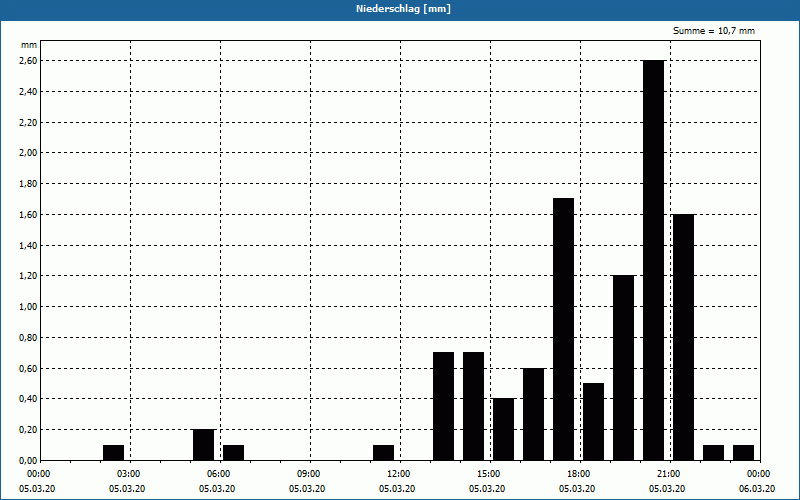This screenshot has width=800, height=500.
Task: Click the 1,20 mm bar after 19:00
Action: click(x=623, y=368)
